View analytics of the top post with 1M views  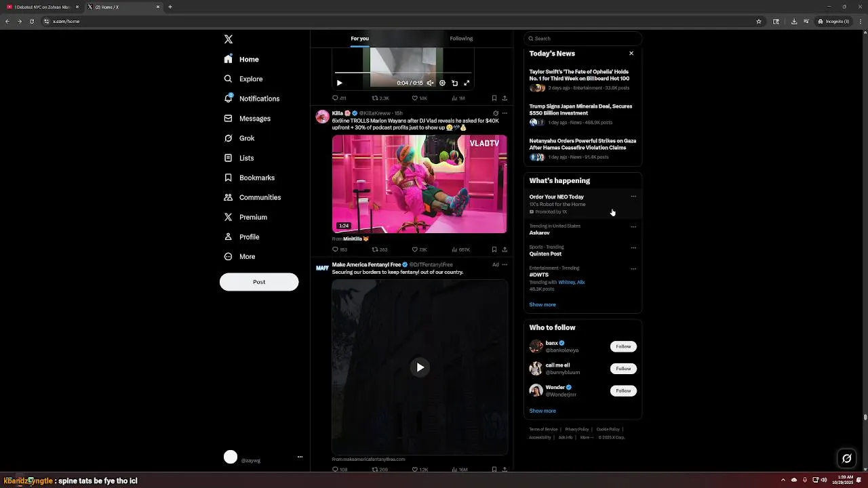458,98
